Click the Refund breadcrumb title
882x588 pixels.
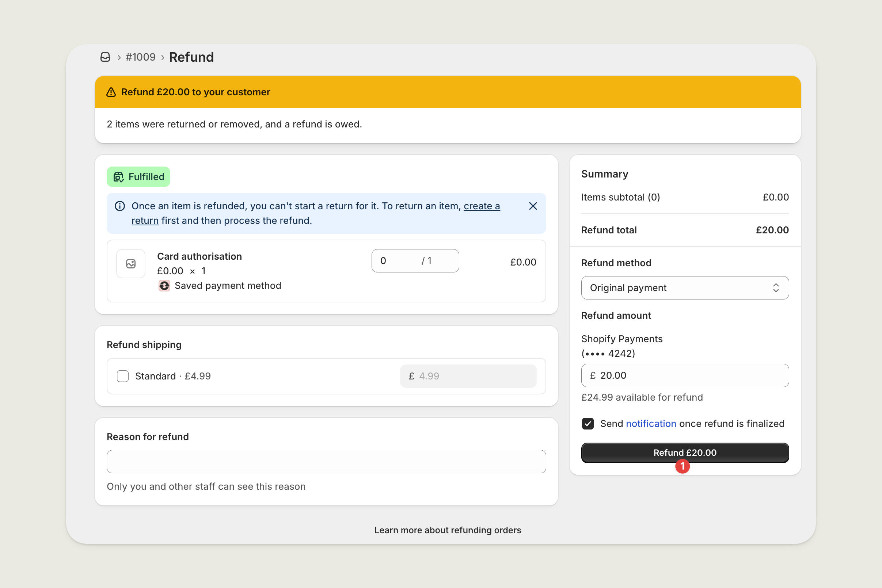[x=191, y=57]
